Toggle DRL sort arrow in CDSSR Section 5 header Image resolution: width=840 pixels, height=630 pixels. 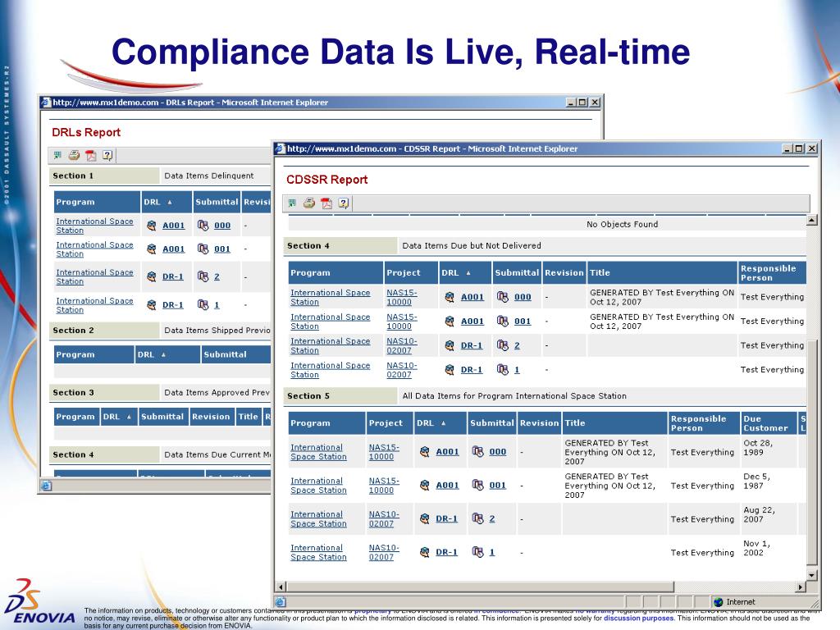(444, 423)
